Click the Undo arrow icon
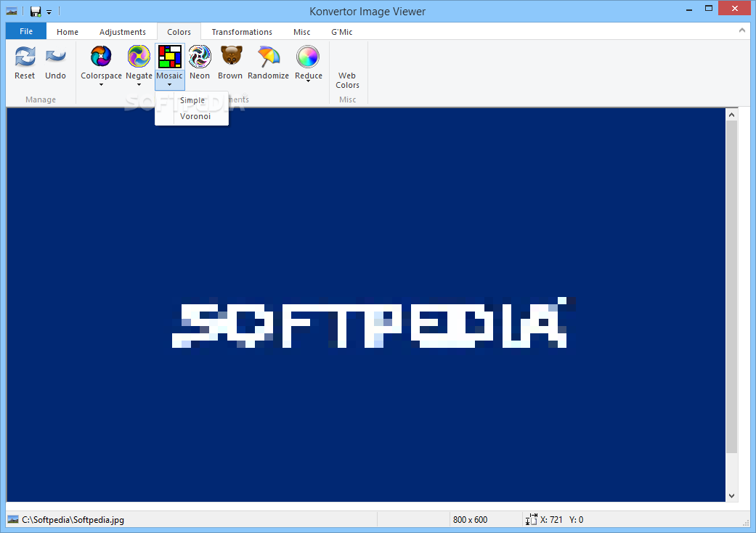756x533 pixels. (x=55, y=57)
